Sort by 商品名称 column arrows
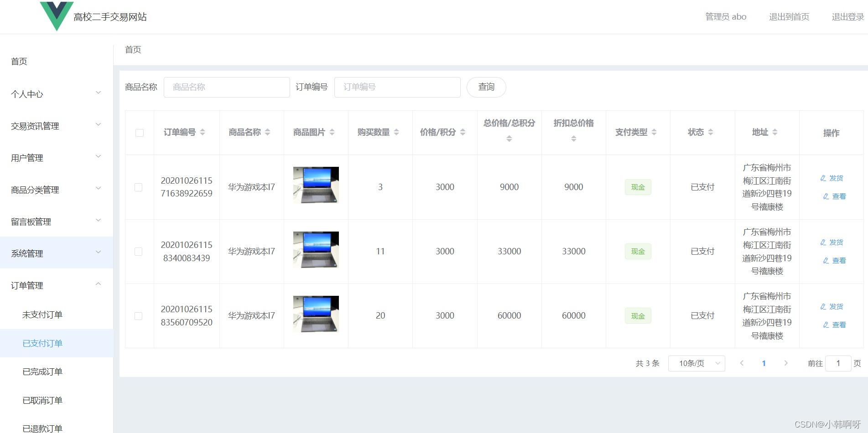The width and height of the screenshot is (868, 433). tap(268, 132)
